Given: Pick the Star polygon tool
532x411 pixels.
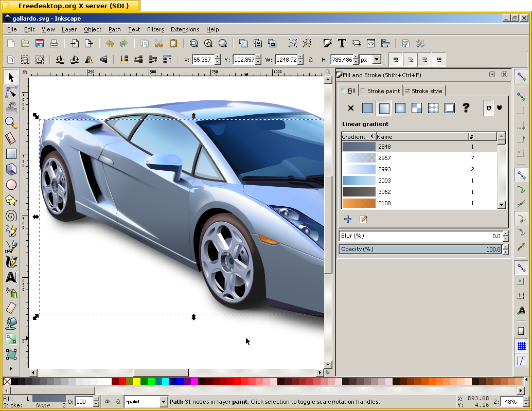Looking at the screenshot, I should coord(11,201).
